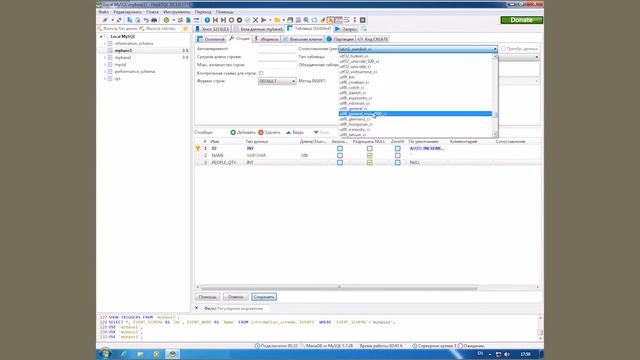Open the Инструменты menu
The image size is (640, 360).
[177, 12]
